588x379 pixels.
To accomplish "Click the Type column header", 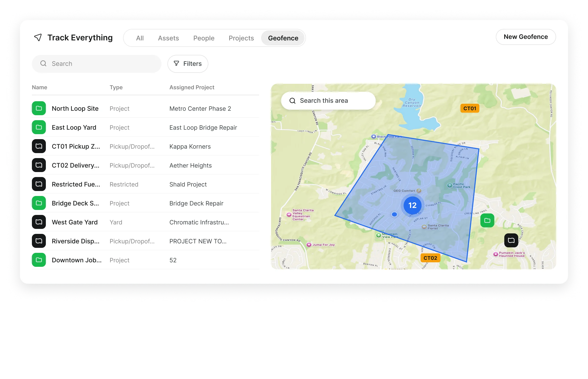I will point(116,87).
